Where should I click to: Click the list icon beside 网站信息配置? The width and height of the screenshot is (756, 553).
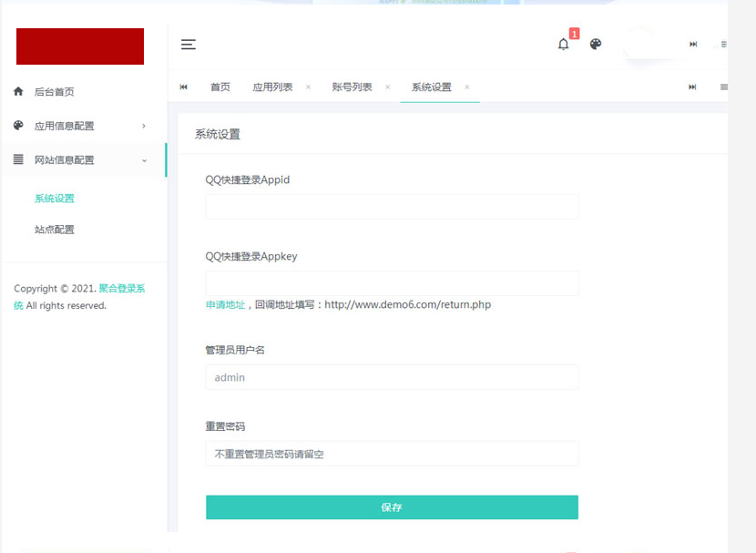point(18,159)
